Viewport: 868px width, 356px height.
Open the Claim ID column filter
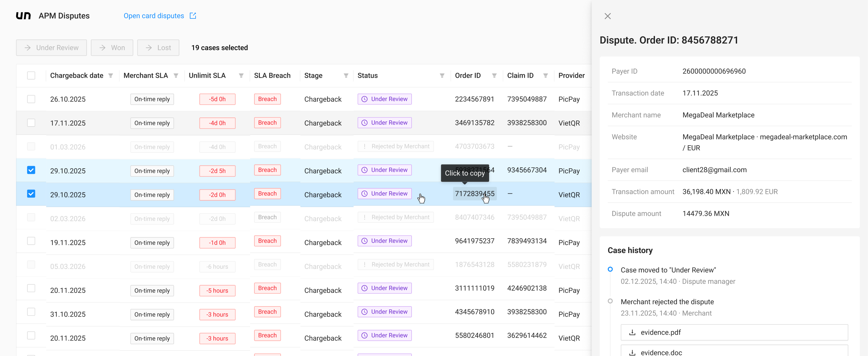tap(546, 76)
